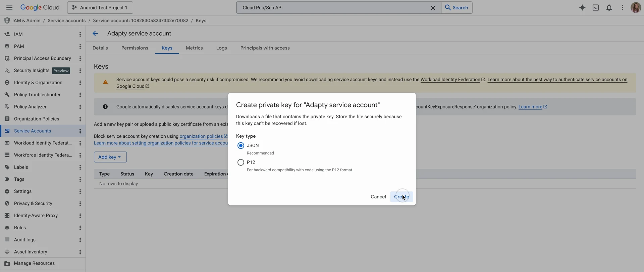Click the Settings gear icon in sidebar

click(7, 191)
